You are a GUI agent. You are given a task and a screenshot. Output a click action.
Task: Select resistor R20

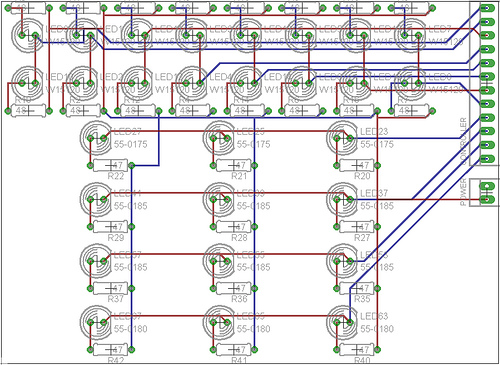coord(357,165)
